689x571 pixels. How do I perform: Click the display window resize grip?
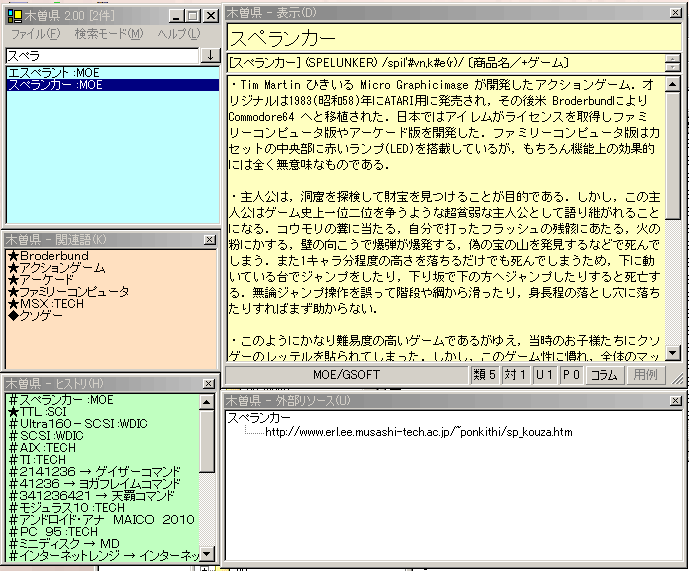[x=678, y=378]
